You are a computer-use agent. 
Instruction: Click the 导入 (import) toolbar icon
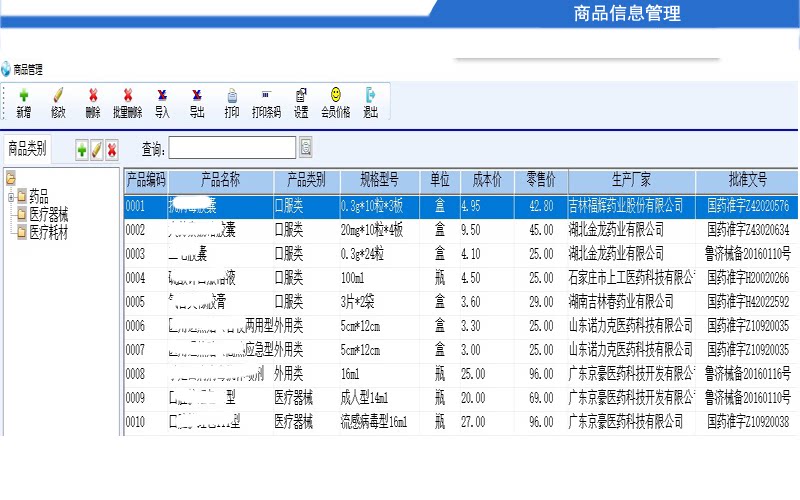(x=162, y=95)
